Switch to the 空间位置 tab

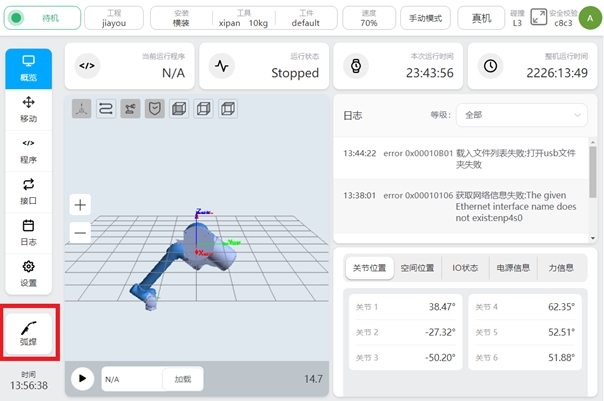click(x=417, y=268)
